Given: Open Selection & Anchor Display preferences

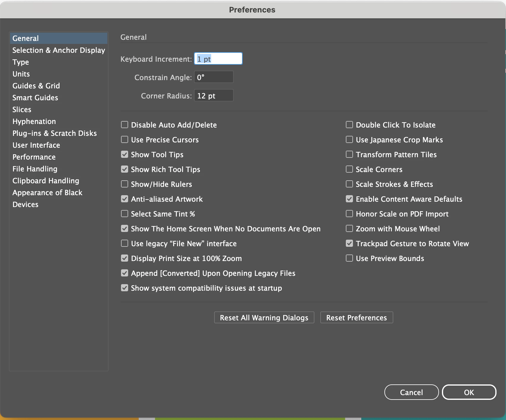Looking at the screenshot, I should coord(59,50).
